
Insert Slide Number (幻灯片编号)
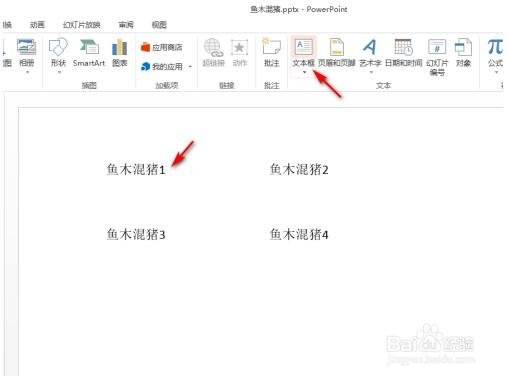(x=437, y=57)
